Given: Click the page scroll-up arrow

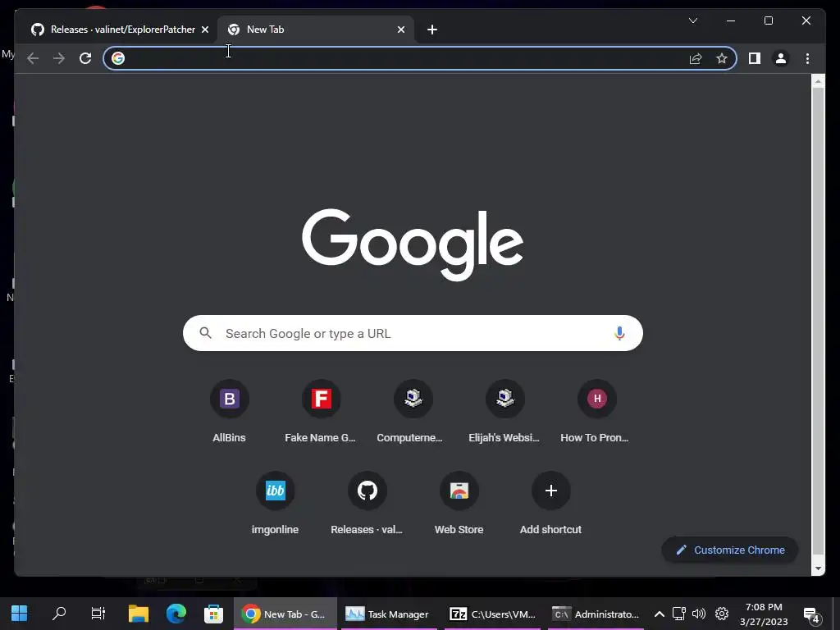Looking at the screenshot, I should (818, 81).
